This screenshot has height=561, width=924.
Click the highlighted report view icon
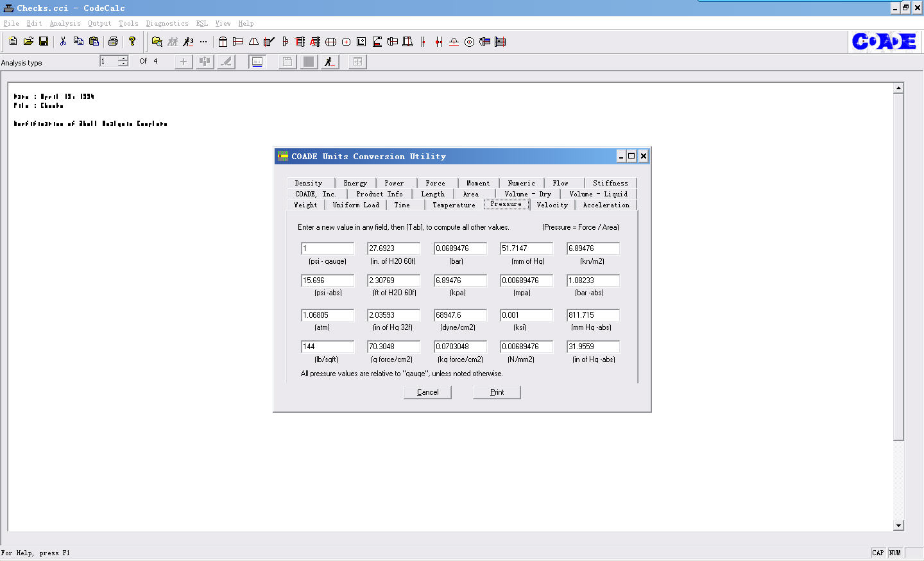point(257,62)
